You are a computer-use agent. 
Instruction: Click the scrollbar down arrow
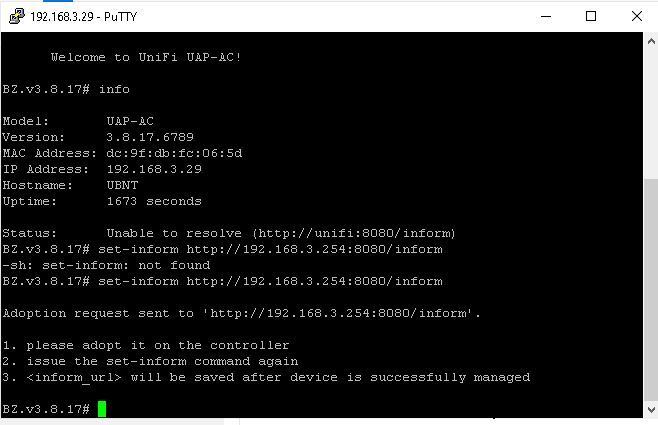(x=651, y=409)
